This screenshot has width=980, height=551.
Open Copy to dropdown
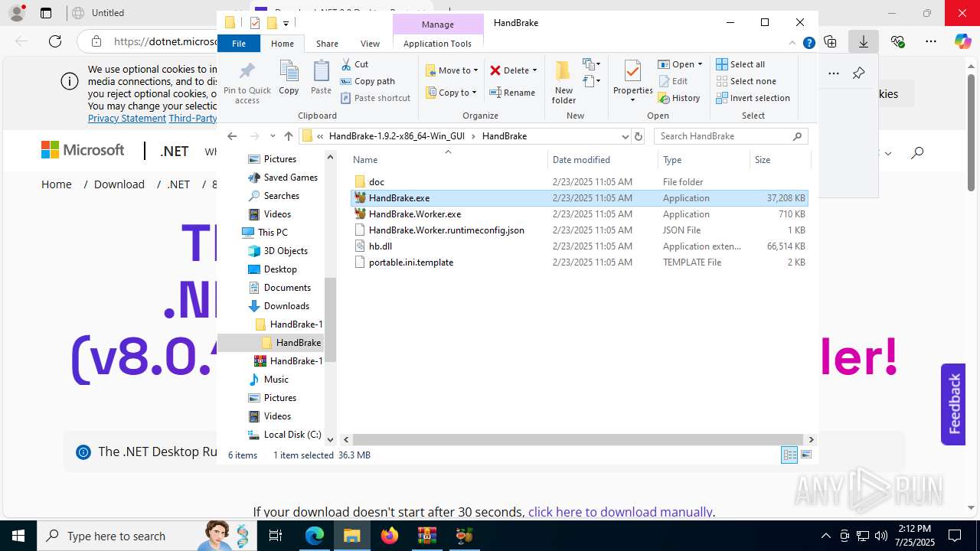pos(452,93)
